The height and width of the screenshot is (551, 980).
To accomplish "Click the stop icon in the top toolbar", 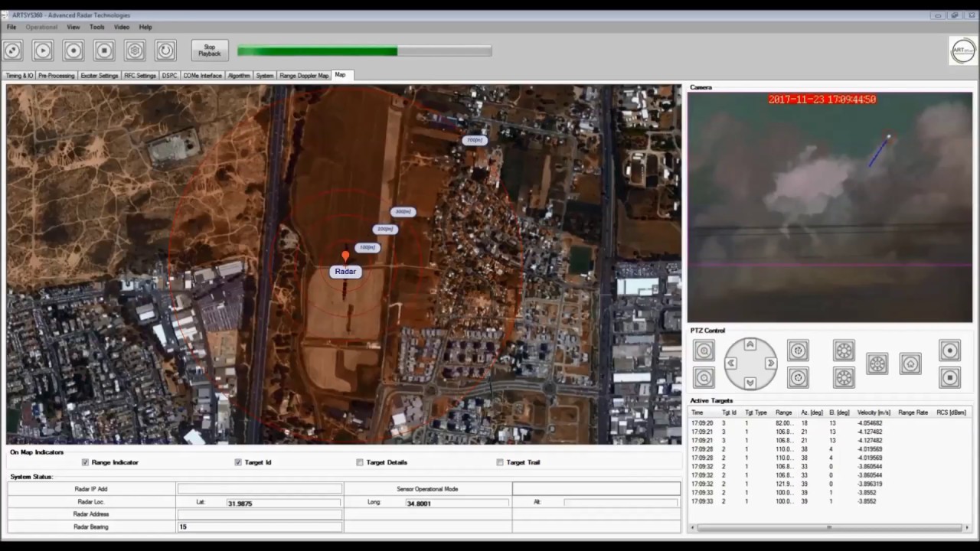I will pos(104,51).
